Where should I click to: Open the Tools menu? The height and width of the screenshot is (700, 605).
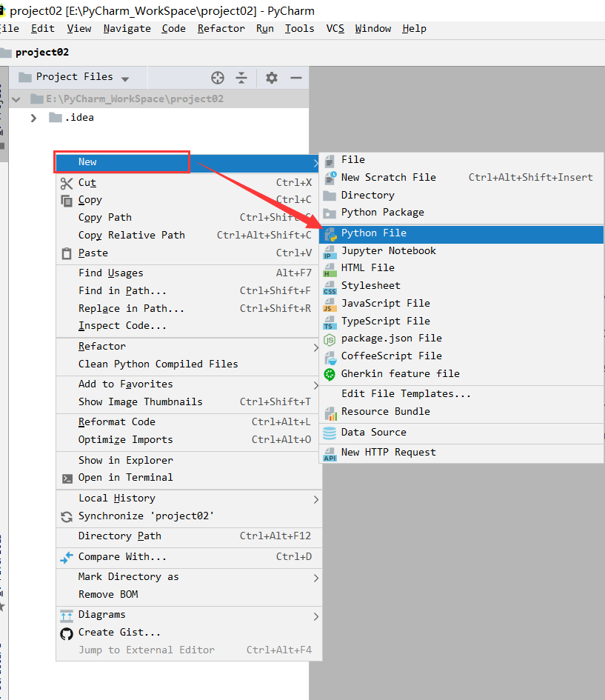[x=299, y=29]
